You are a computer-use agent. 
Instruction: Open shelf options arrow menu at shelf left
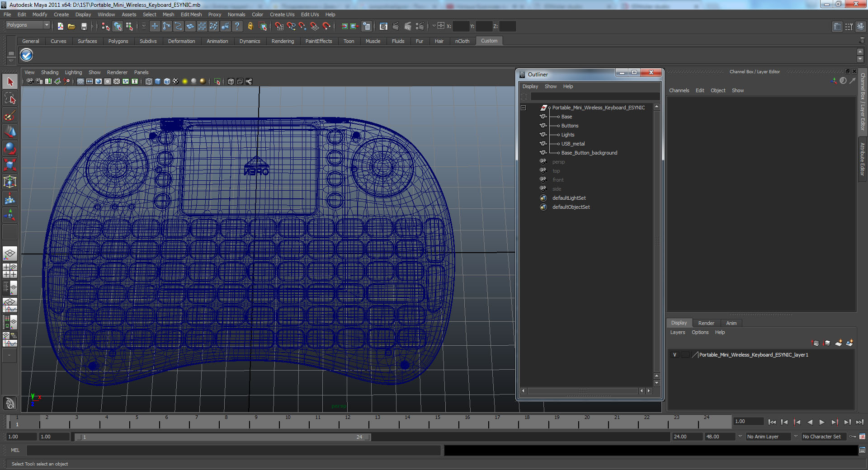point(11,60)
